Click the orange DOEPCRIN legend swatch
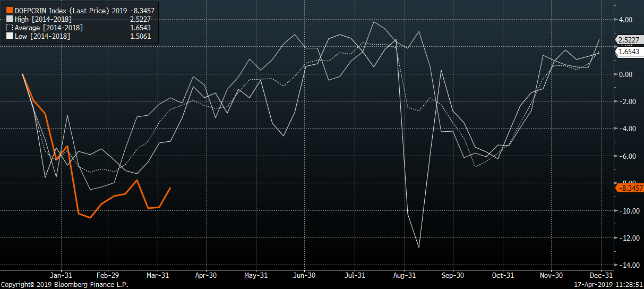Screen dimensions: 644x289 tap(10, 10)
